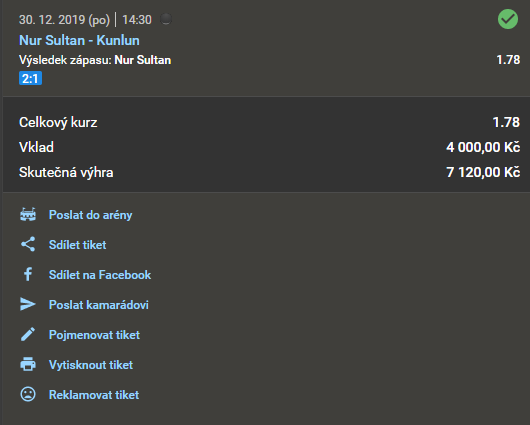Click the Facebook logo icon
Image resolution: width=530 pixels, height=425 pixels.
[x=28, y=274]
